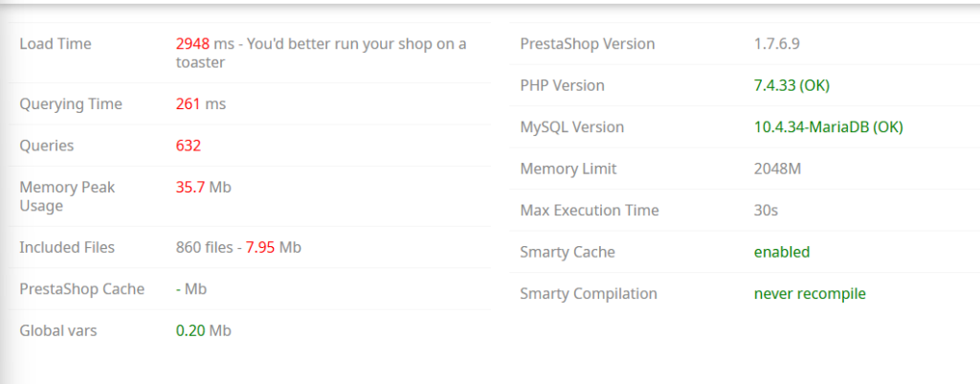Viewport: 980px width, 384px height.
Task: Click the Load Time row label
Action: [55, 44]
